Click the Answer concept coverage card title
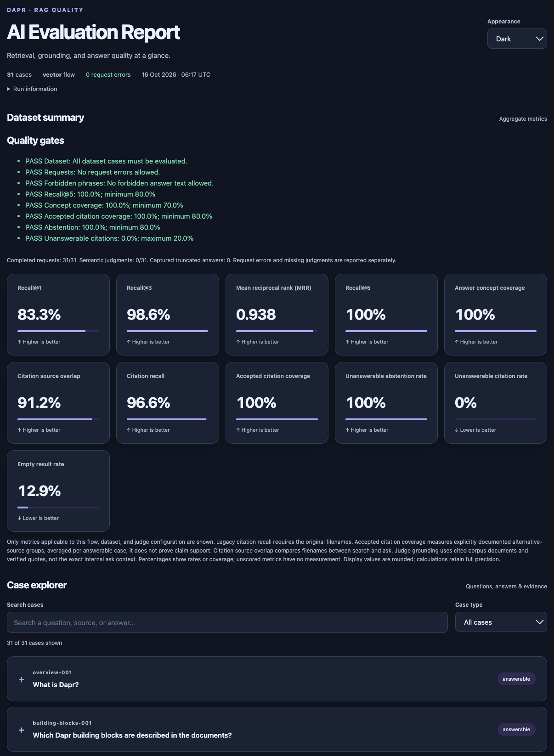Viewport: 554px width, 756px height. tap(490, 288)
